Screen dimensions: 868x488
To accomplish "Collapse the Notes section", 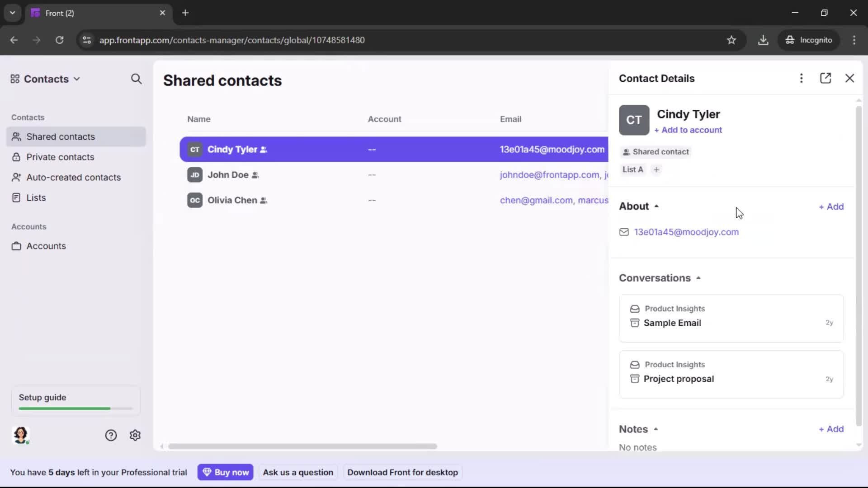I will pyautogui.click(x=656, y=429).
